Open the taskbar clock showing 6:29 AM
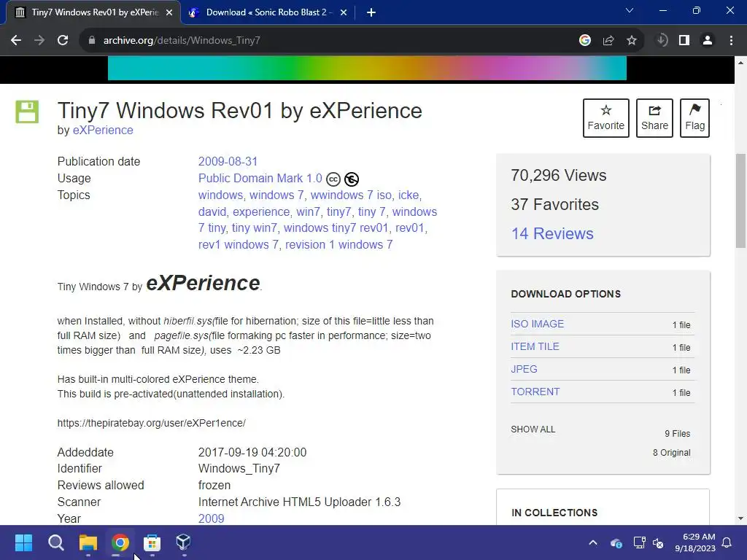Image resolution: width=747 pixels, height=560 pixels. [x=695, y=542]
